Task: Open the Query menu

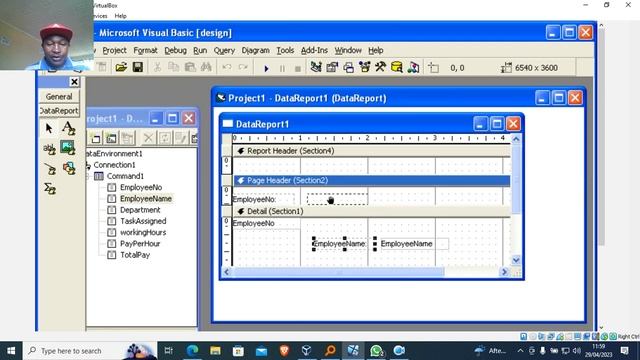Action: [x=224, y=50]
